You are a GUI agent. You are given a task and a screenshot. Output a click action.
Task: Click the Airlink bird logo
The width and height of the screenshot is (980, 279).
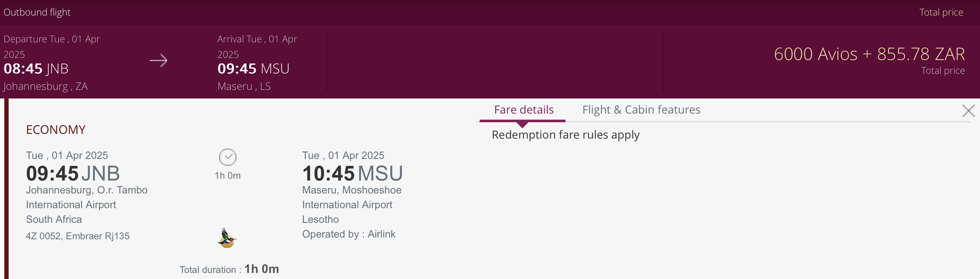(x=227, y=238)
